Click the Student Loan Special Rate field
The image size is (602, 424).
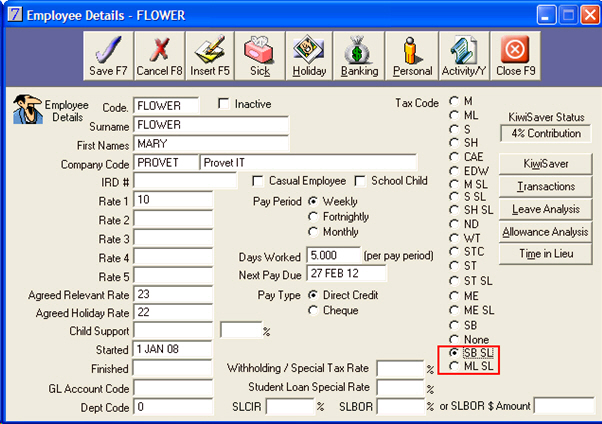400,387
